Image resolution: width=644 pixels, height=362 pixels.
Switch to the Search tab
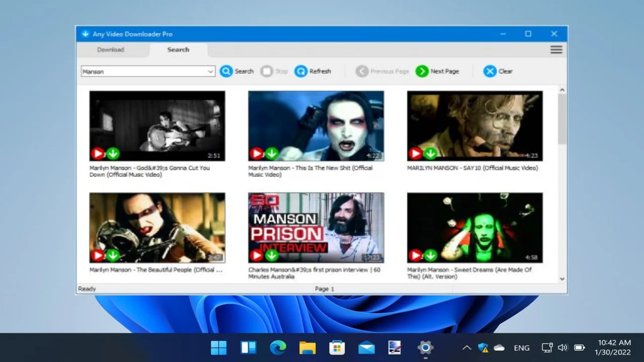tap(178, 50)
